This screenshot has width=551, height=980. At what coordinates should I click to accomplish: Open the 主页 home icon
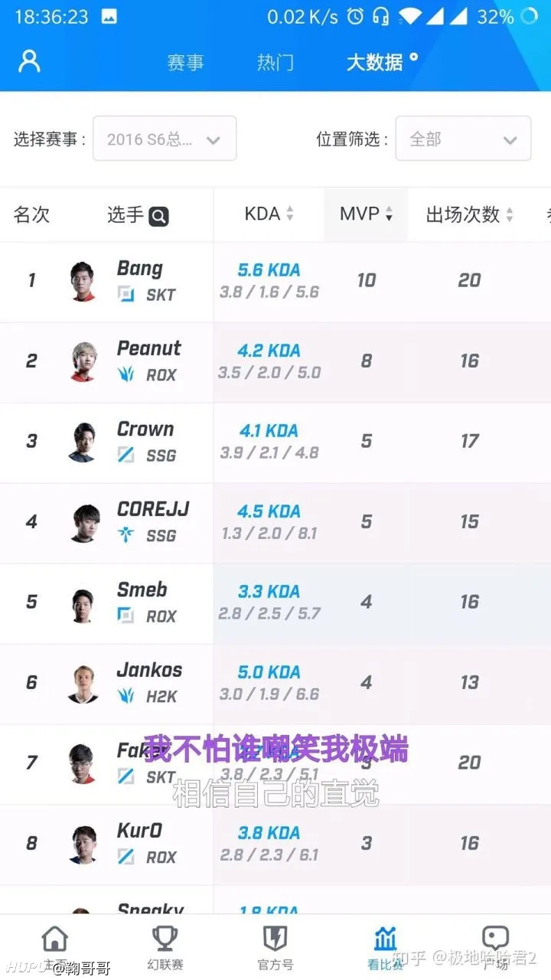[54, 939]
